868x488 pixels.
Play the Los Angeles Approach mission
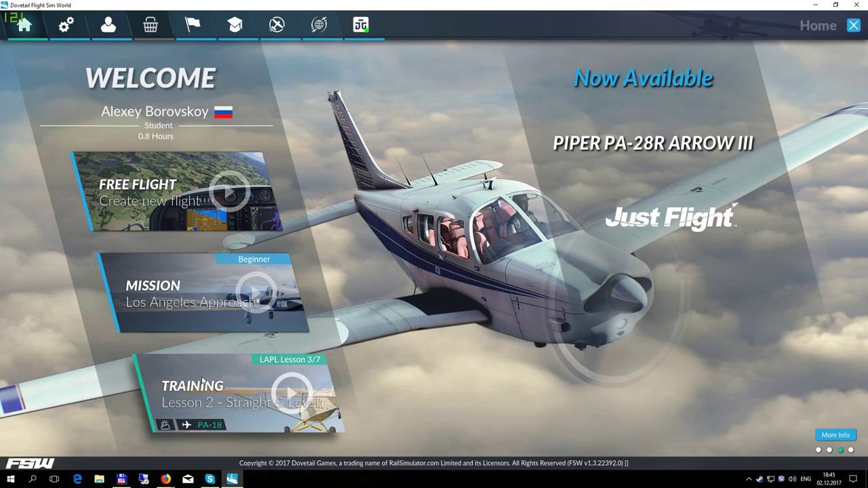click(256, 292)
